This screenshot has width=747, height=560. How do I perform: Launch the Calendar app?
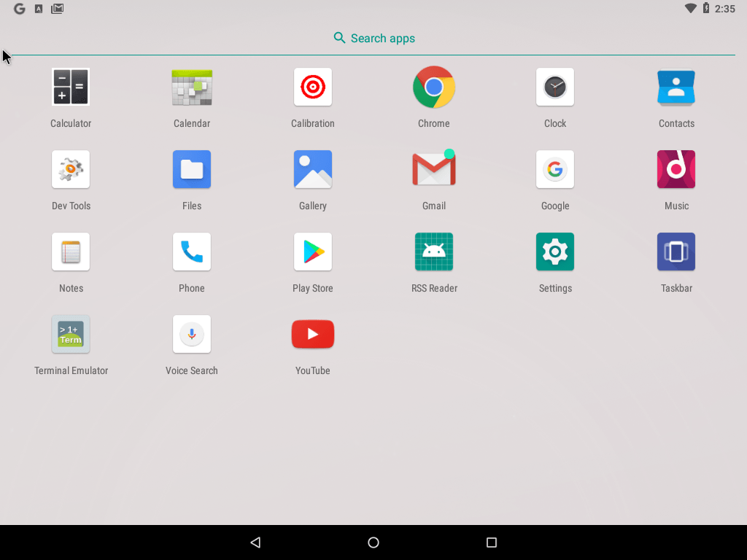click(192, 87)
